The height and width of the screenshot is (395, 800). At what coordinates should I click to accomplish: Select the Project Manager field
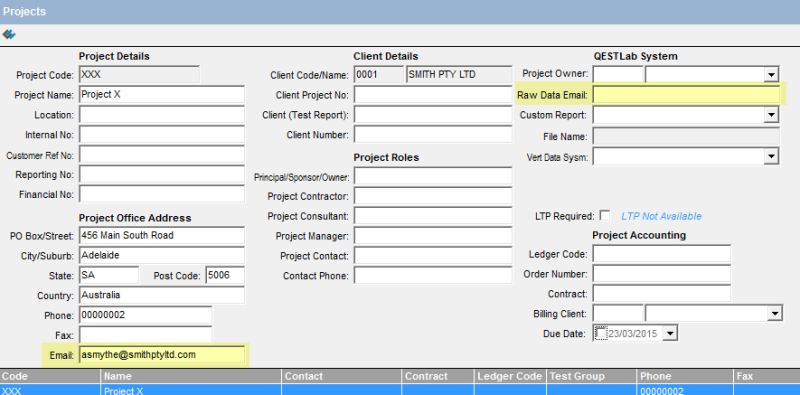(433, 236)
